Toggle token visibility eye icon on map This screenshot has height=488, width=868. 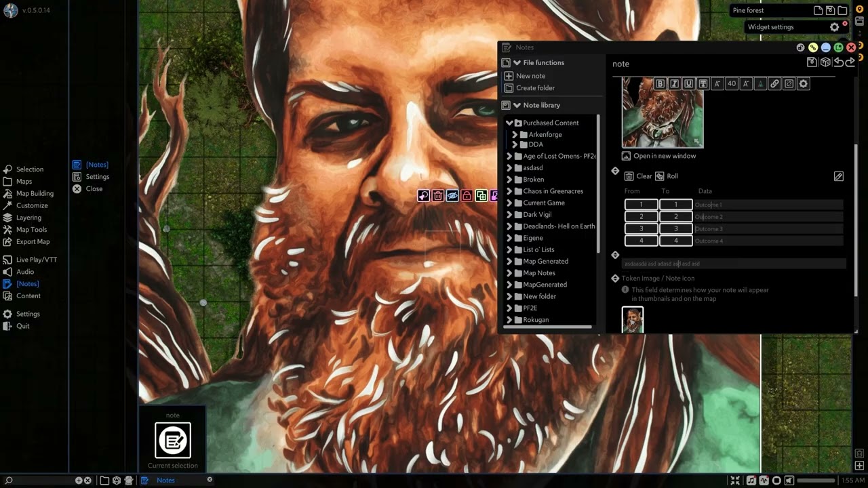click(x=452, y=196)
